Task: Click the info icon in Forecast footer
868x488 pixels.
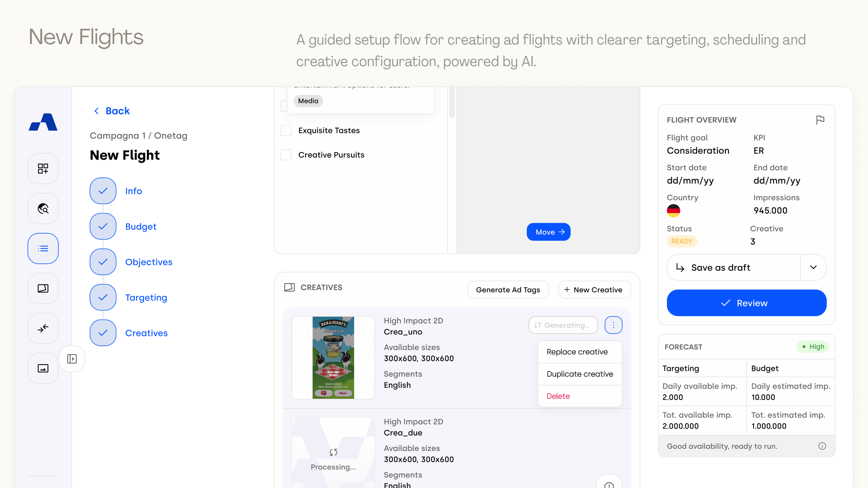Action: [x=822, y=446]
